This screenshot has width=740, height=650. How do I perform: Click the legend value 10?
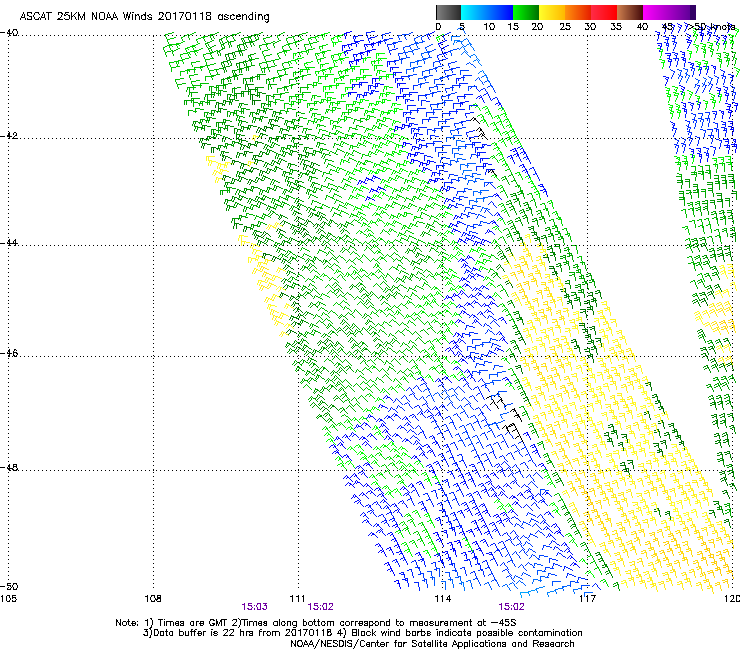coord(489,27)
